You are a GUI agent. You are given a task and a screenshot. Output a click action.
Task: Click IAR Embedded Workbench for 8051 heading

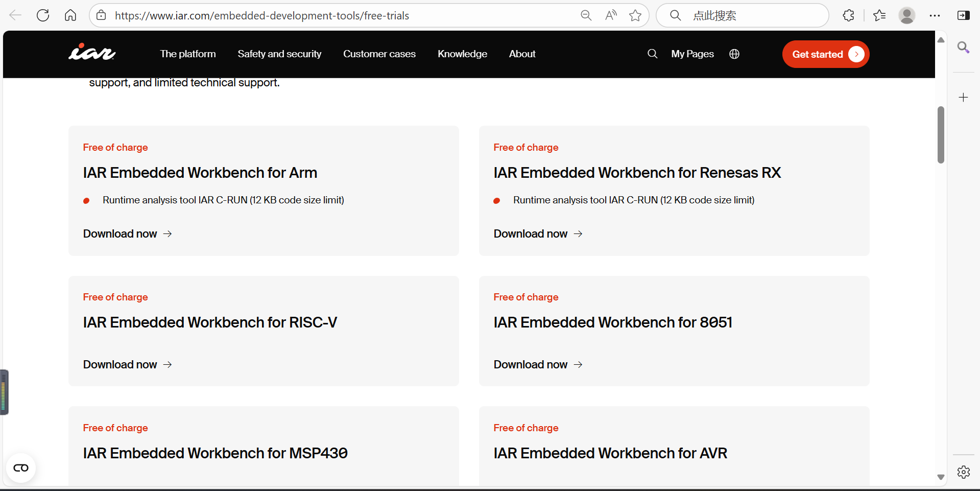point(613,322)
